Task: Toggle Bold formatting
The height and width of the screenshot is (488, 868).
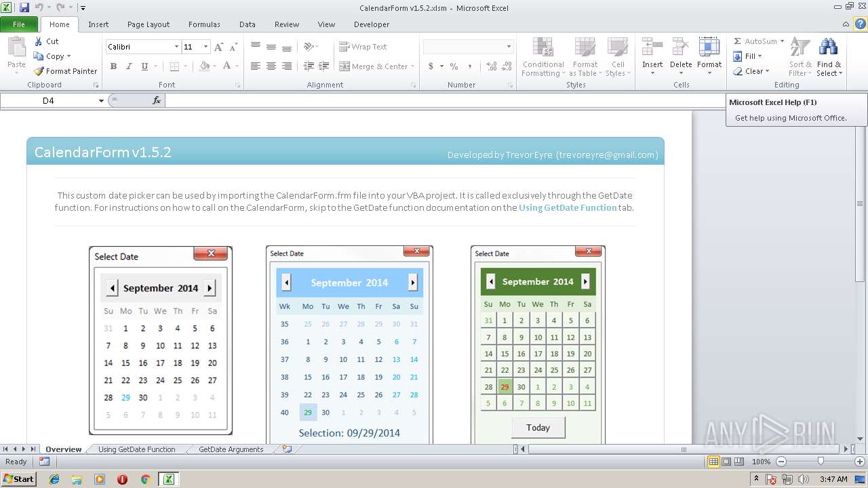Action: coord(113,66)
